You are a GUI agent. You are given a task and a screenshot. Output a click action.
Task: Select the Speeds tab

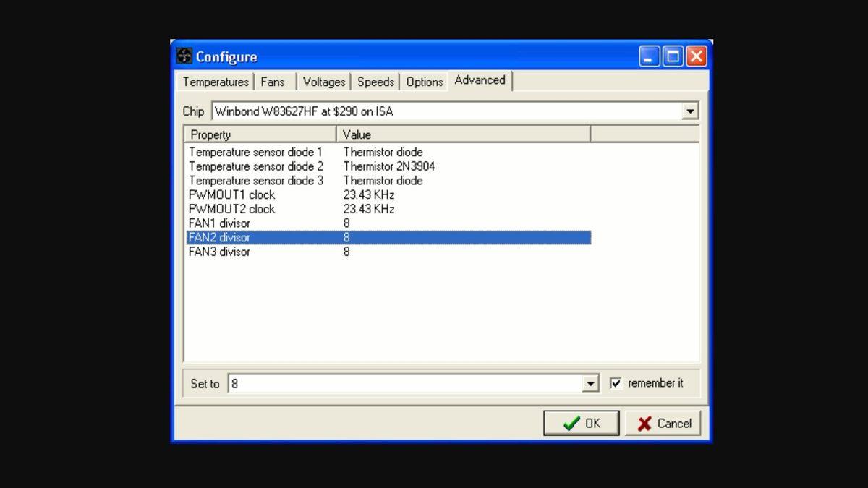(375, 82)
